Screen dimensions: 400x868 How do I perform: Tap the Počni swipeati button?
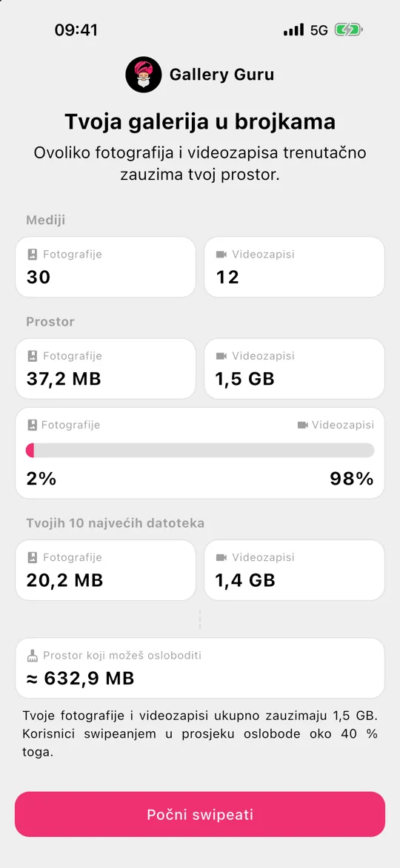[x=200, y=814]
